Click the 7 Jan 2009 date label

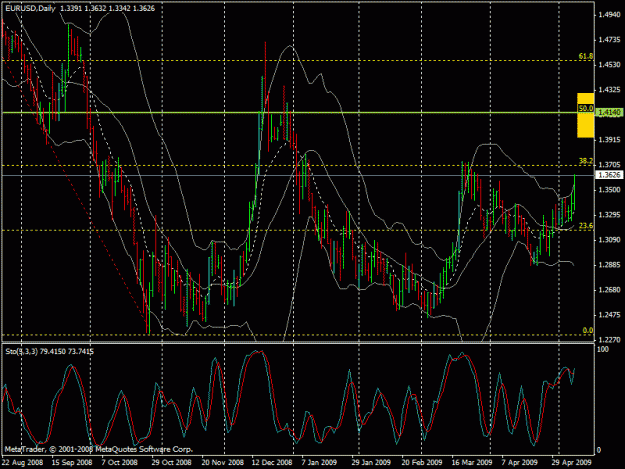pos(319,462)
